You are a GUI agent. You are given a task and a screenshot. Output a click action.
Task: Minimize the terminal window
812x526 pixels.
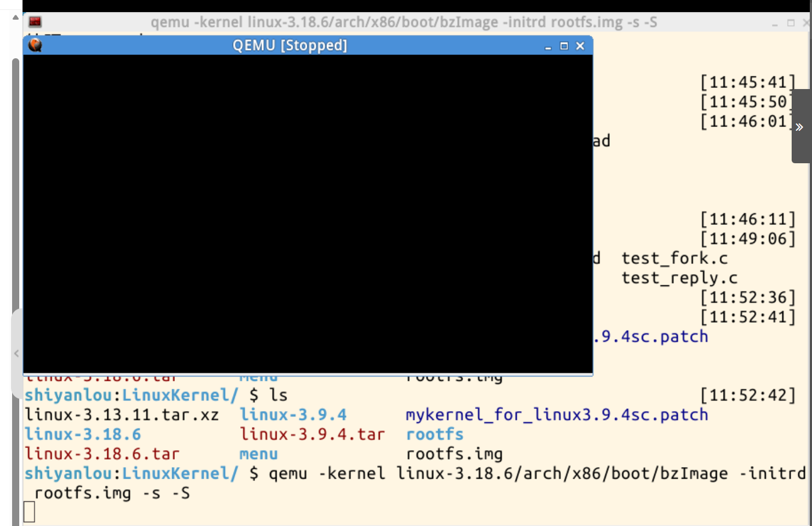pos(775,24)
